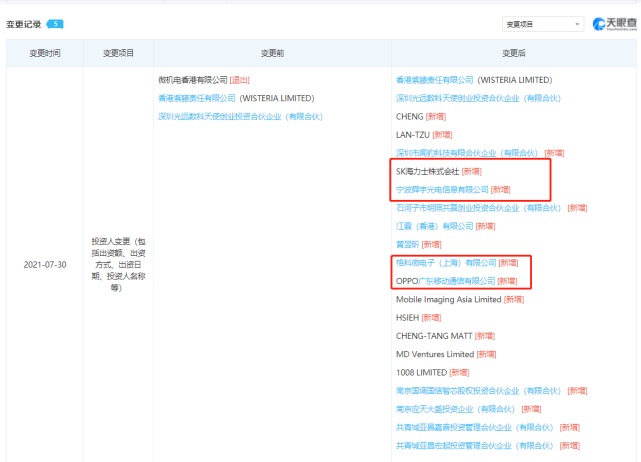Open 南京应天大盛投资企业 link

point(455,409)
